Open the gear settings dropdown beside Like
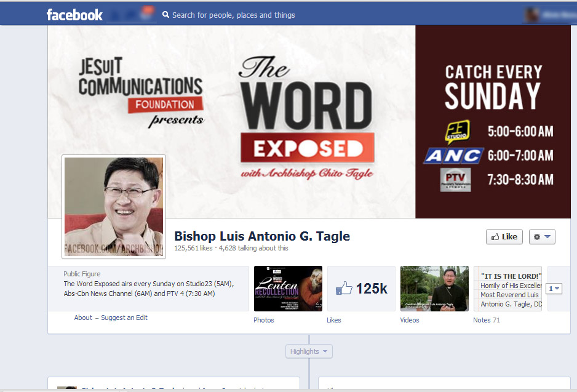 tap(542, 236)
